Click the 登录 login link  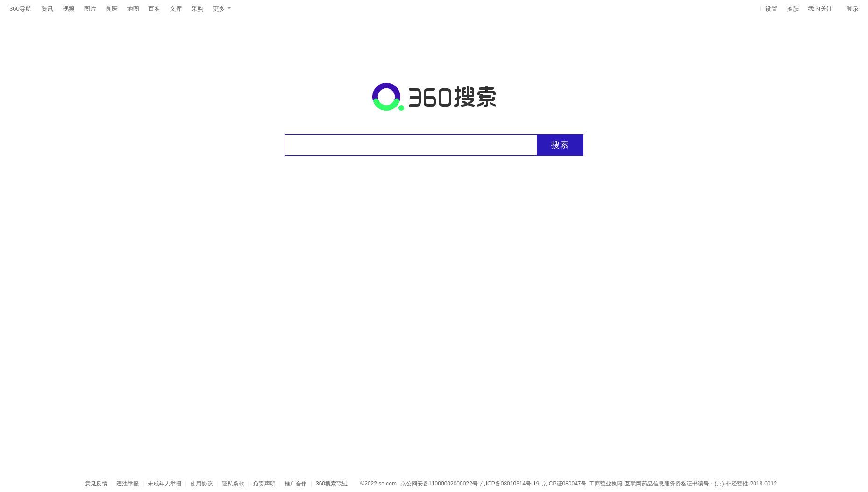[x=853, y=9]
